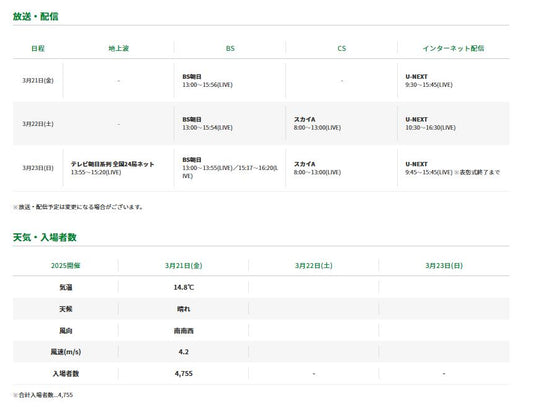Image resolution: width=533 pixels, height=407 pixels.
Task: Select the 3月22日(土) weather column header
Action: pos(313,265)
